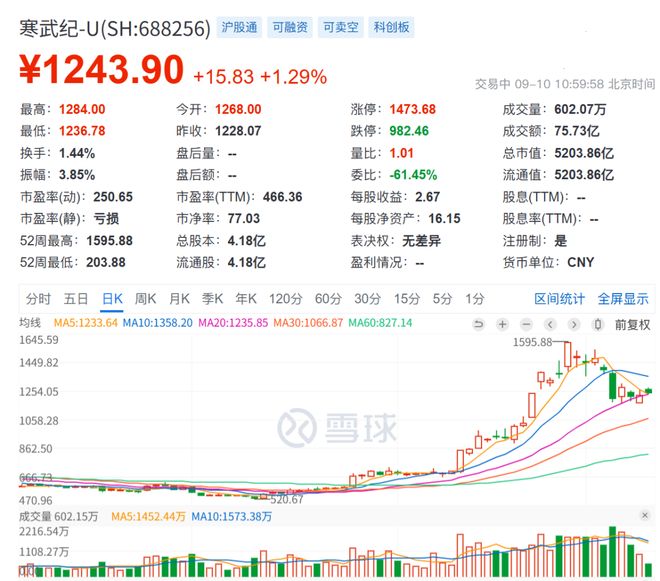The height and width of the screenshot is (581, 660).
Task: Click the 均线 label
Action: 30,323
